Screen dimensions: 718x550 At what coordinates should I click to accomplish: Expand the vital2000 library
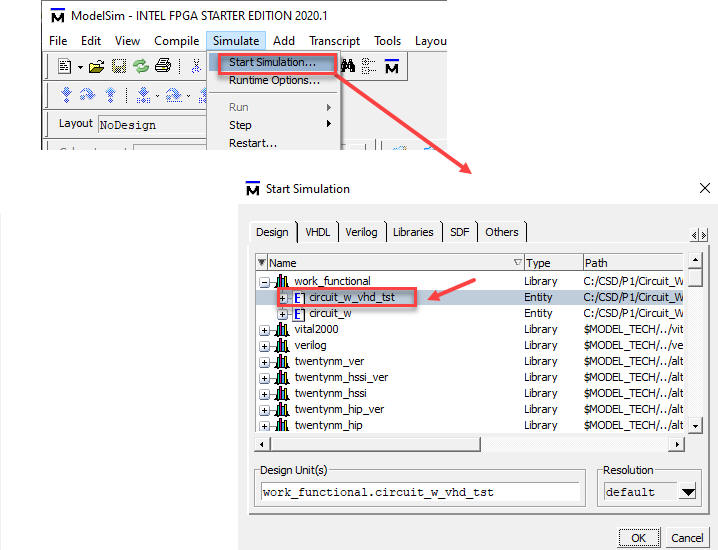pos(264,330)
